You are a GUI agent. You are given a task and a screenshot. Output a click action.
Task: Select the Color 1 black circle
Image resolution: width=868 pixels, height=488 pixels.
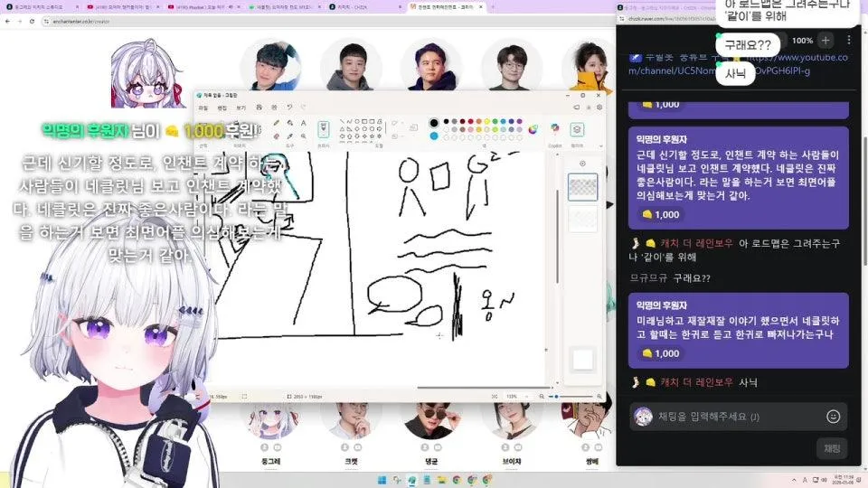pos(434,122)
